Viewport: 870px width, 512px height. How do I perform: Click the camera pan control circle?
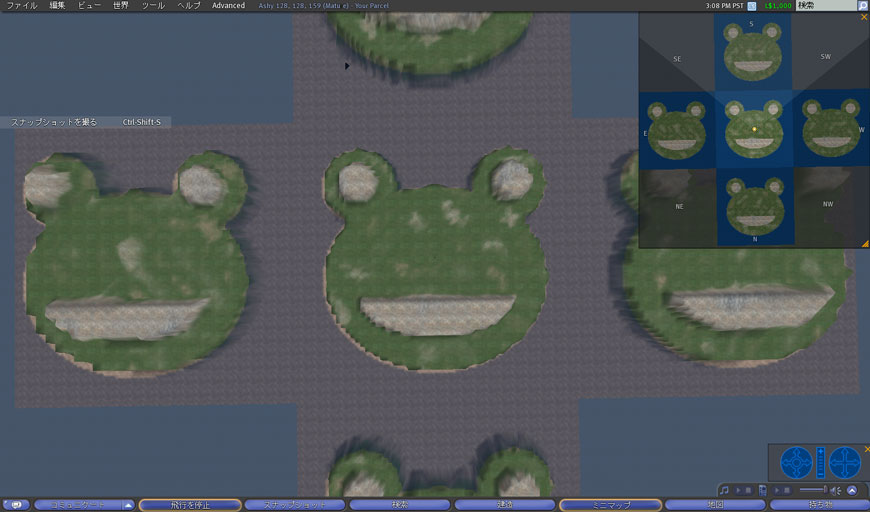click(x=844, y=462)
